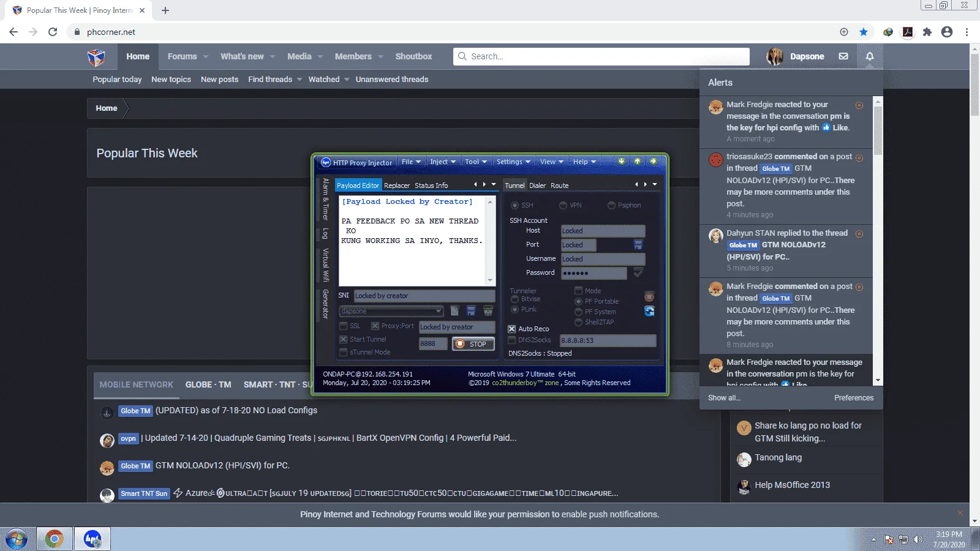Open the alerts bell icon in forum header
This screenshot has height=551, width=980.
point(870,56)
